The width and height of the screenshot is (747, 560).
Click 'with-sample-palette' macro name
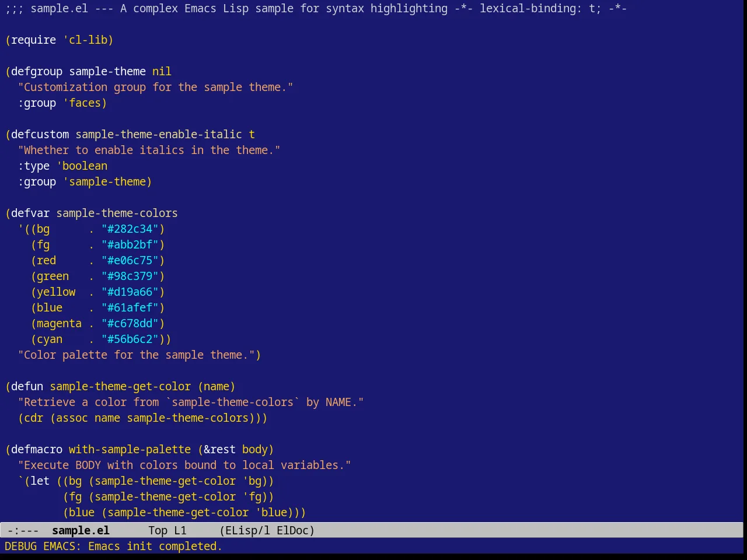130,449
